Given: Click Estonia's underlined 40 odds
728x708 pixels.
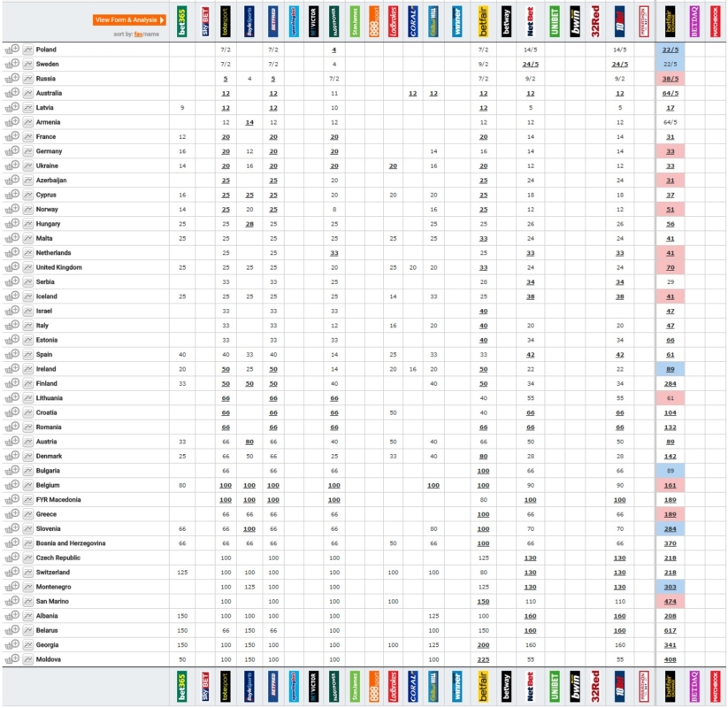Looking at the screenshot, I should [483, 340].
